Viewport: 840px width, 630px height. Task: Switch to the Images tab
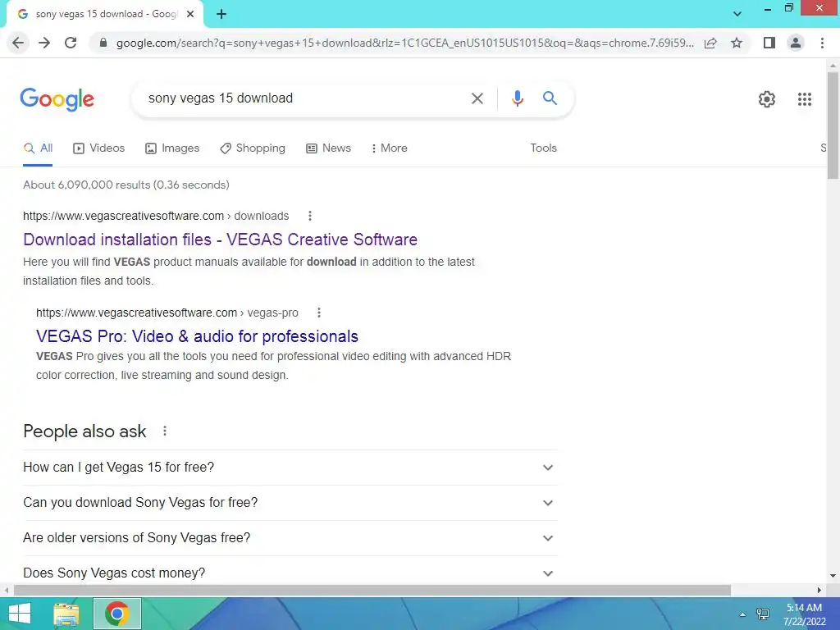(172, 148)
